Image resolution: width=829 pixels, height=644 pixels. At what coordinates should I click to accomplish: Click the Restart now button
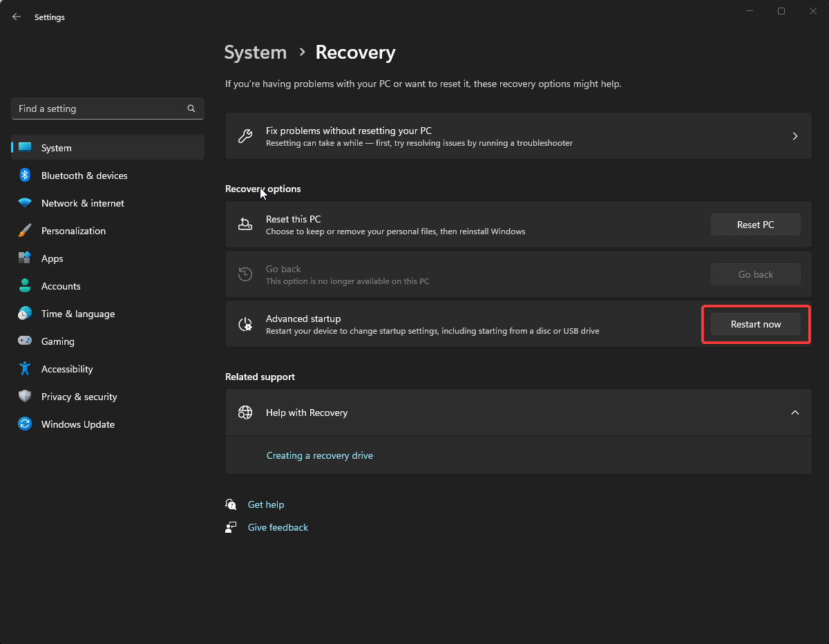pos(755,323)
